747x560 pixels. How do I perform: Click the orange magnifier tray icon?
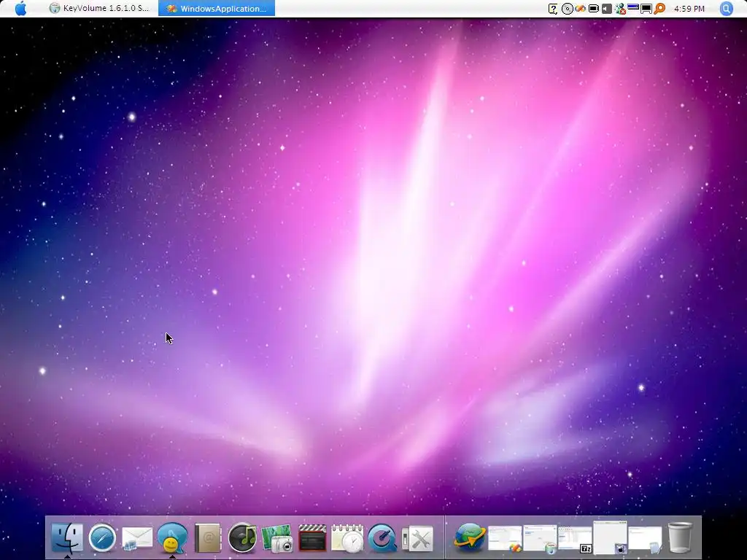659,9
